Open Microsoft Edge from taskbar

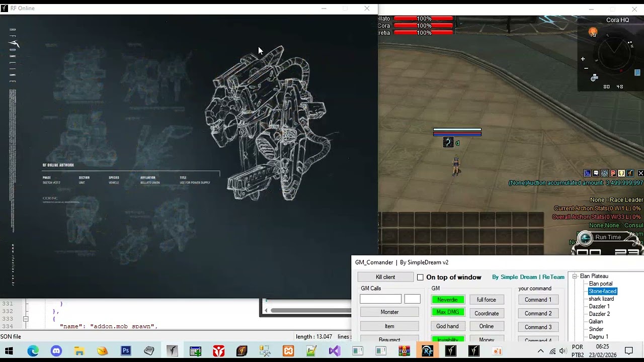33,351
